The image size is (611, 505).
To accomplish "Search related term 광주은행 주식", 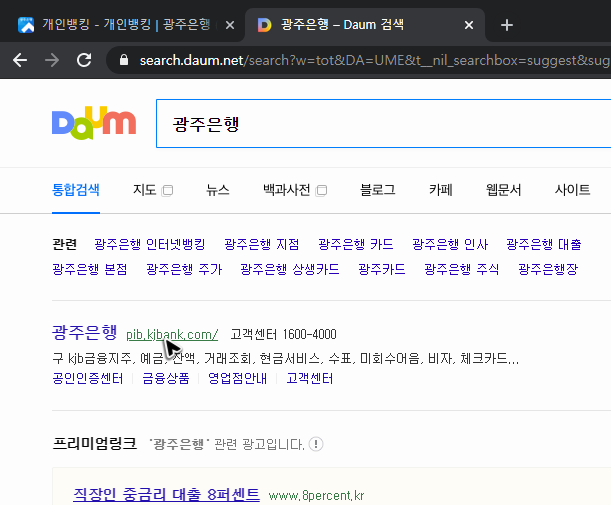I will pos(462,269).
